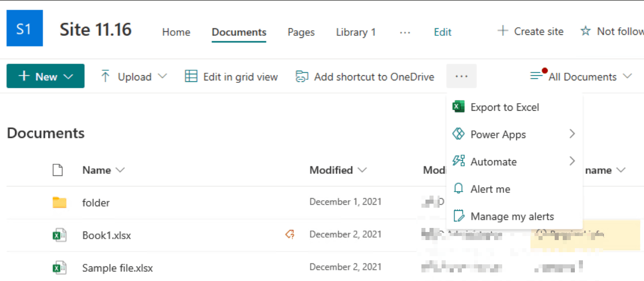Click the Automate flow icon
Screen dimensions: 644x281
[458, 161]
